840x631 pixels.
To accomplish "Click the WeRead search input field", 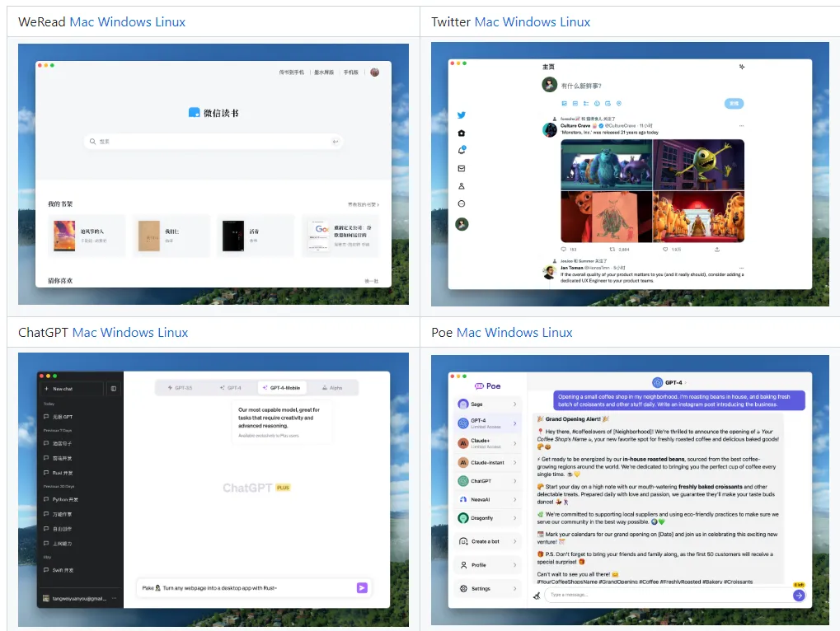I will (x=214, y=142).
